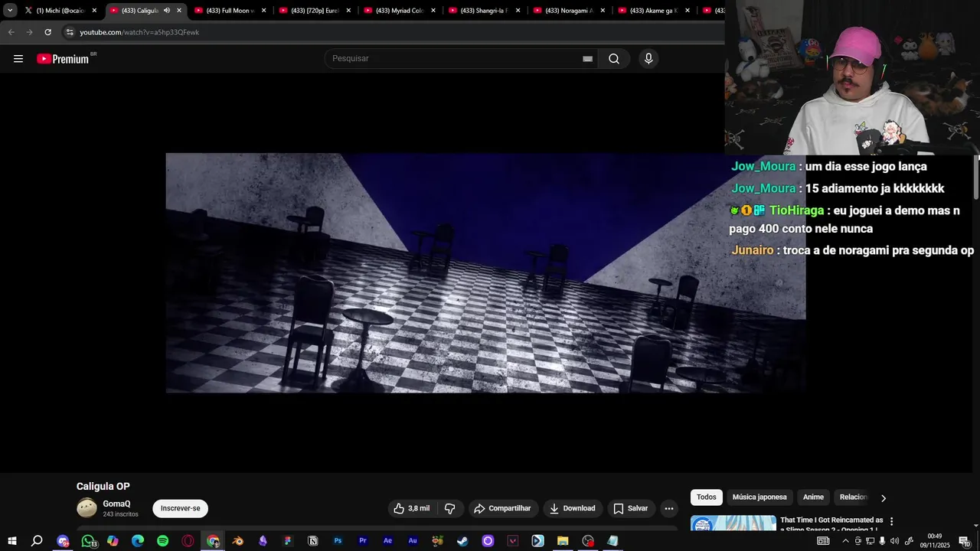The height and width of the screenshot is (551, 980).
Task: Click the page vertical scrollbar
Action: pos(976,178)
